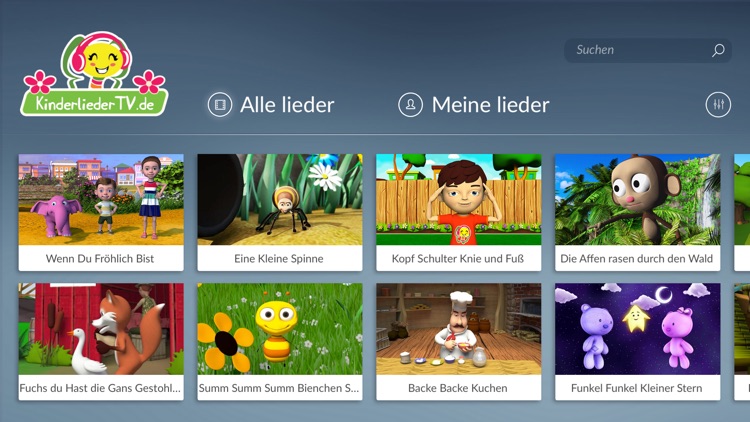Viewport: 750px width, 422px height.
Task: Select the title Die Affen rasen durch den Wald
Action: point(637,259)
